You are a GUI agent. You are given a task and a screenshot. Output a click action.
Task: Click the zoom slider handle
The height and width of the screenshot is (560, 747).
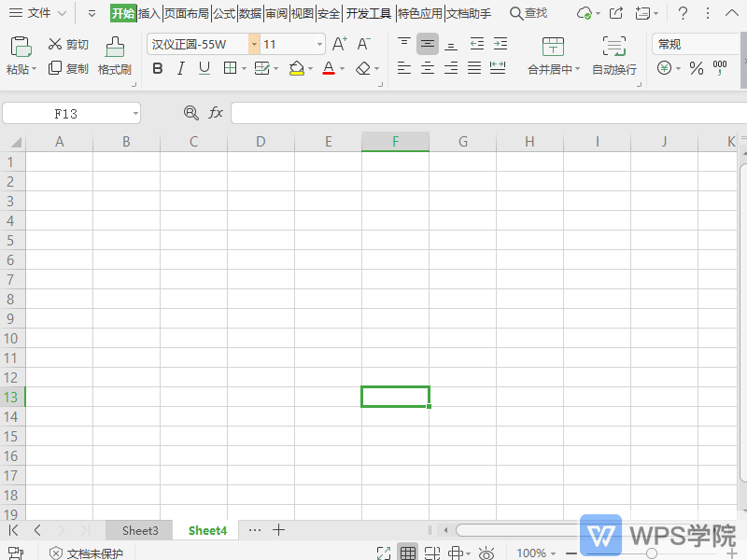point(652,553)
